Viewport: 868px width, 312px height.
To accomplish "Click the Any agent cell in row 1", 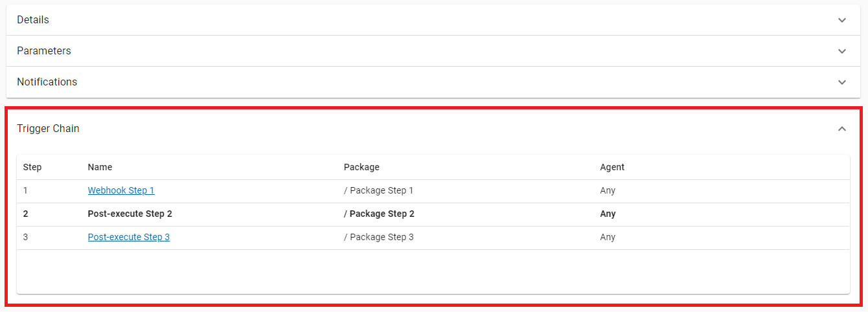I will 608,191.
